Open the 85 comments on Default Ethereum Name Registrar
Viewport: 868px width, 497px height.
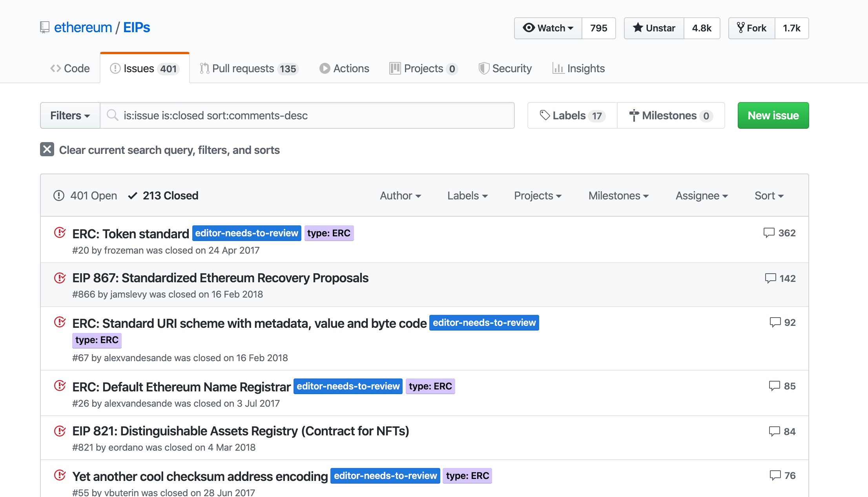pos(782,386)
